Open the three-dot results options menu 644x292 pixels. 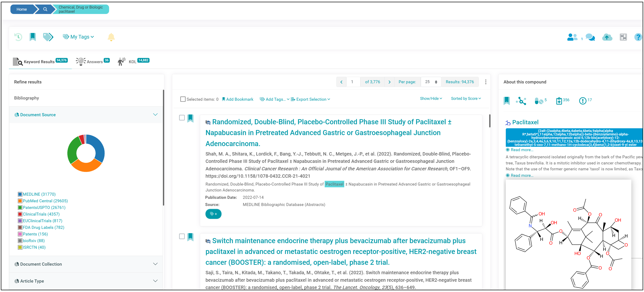(486, 82)
